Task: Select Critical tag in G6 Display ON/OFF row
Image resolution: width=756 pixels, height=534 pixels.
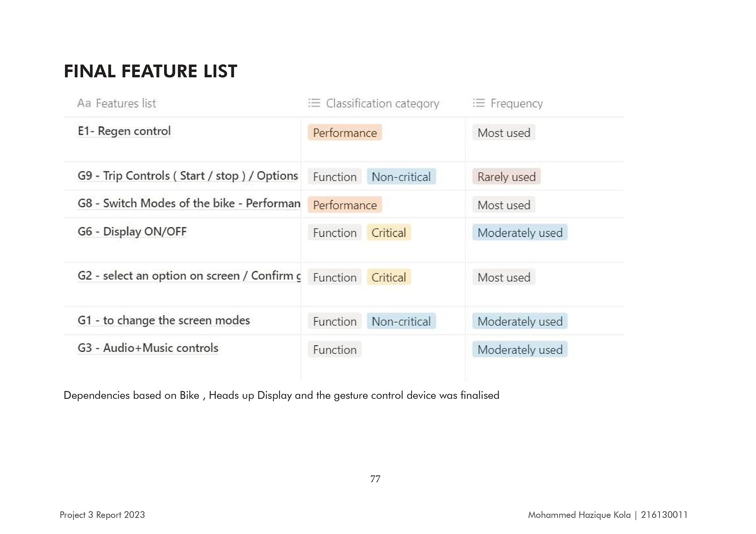Action: click(389, 233)
